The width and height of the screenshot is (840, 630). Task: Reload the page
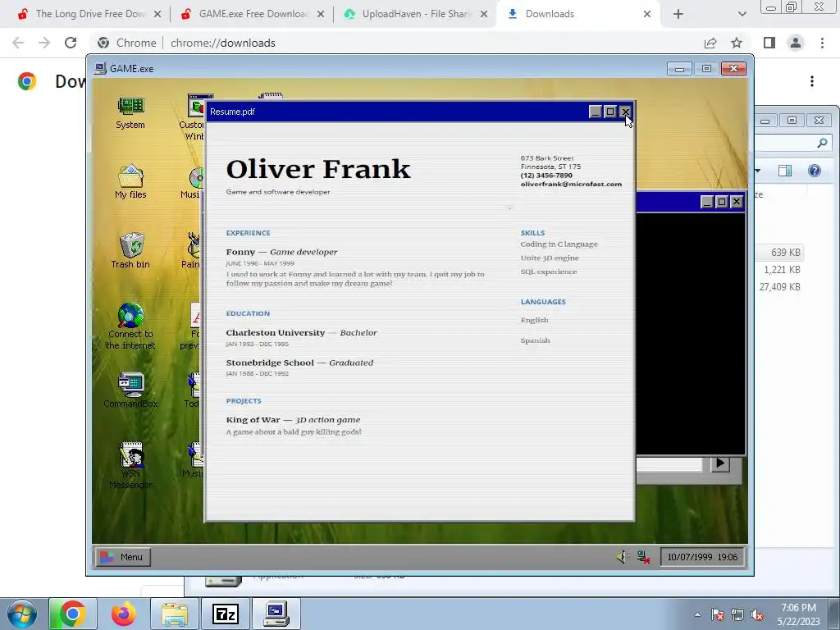71,43
